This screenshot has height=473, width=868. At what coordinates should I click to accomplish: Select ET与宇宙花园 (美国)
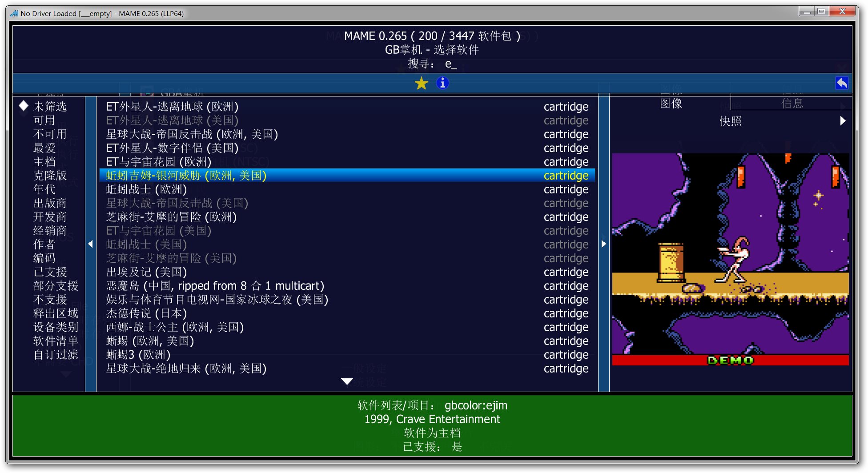point(347,231)
